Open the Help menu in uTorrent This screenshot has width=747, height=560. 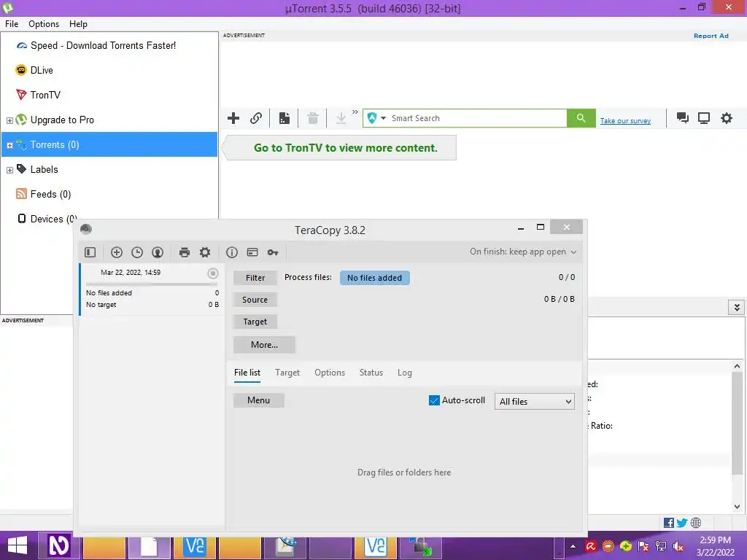[78, 24]
